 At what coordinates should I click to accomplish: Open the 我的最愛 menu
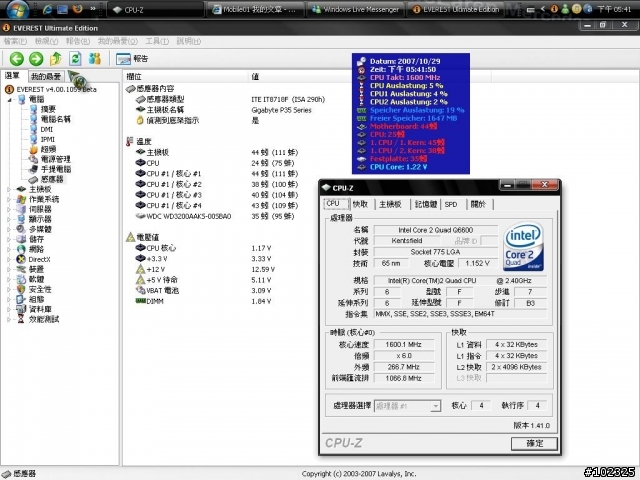pos(117,41)
